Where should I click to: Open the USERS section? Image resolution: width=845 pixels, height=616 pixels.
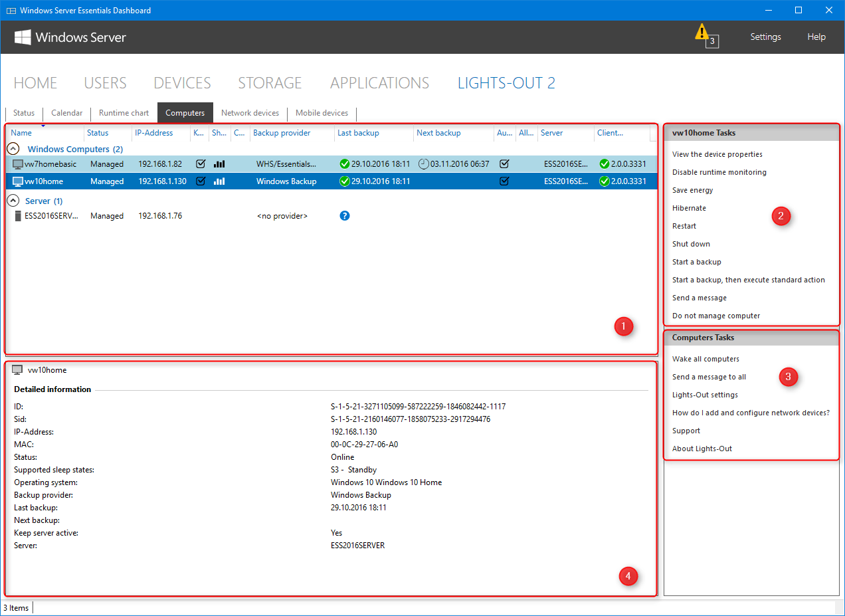click(105, 83)
